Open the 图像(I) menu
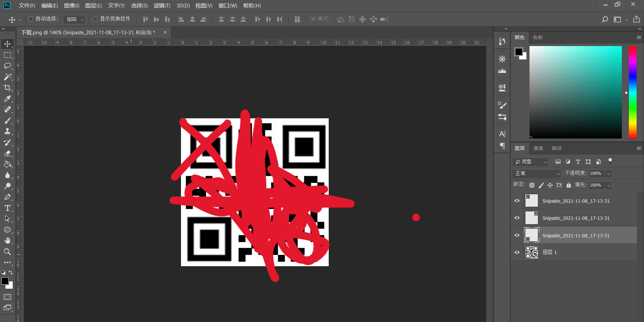Screen dimensions: 644x322 point(72,6)
